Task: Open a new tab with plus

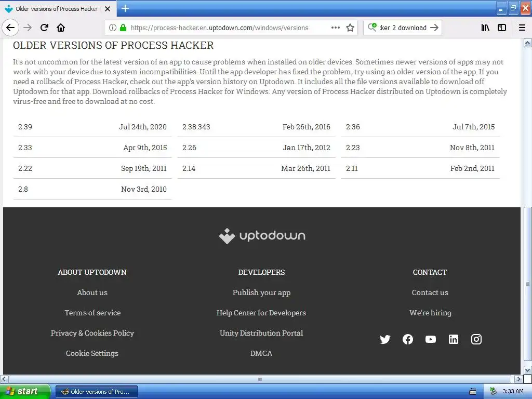Action: pos(125,8)
